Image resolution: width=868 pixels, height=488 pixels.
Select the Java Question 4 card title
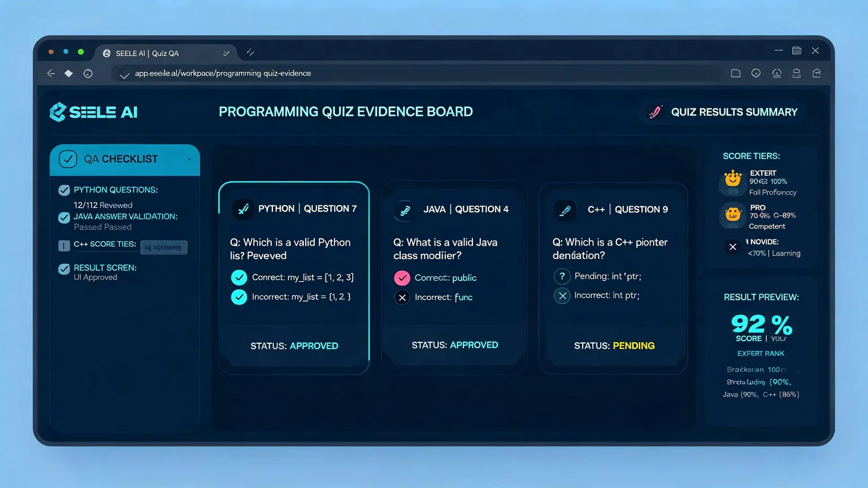[x=466, y=210]
